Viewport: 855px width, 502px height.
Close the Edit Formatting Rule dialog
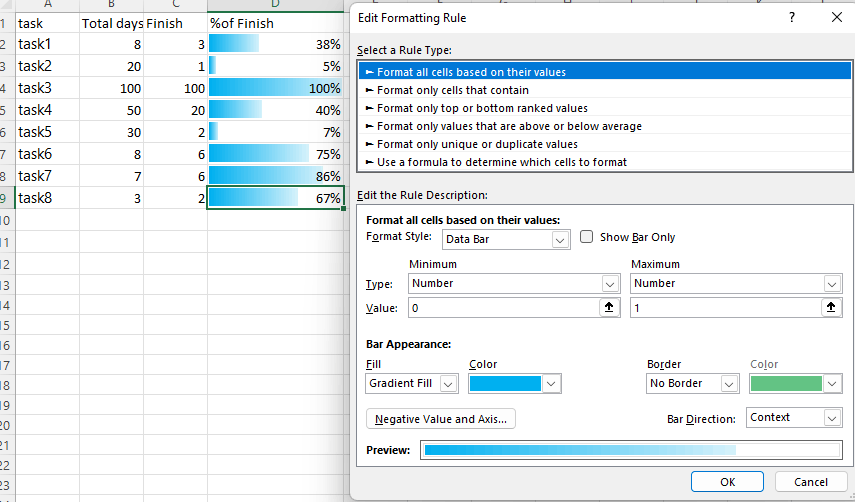click(x=837, y=18)
